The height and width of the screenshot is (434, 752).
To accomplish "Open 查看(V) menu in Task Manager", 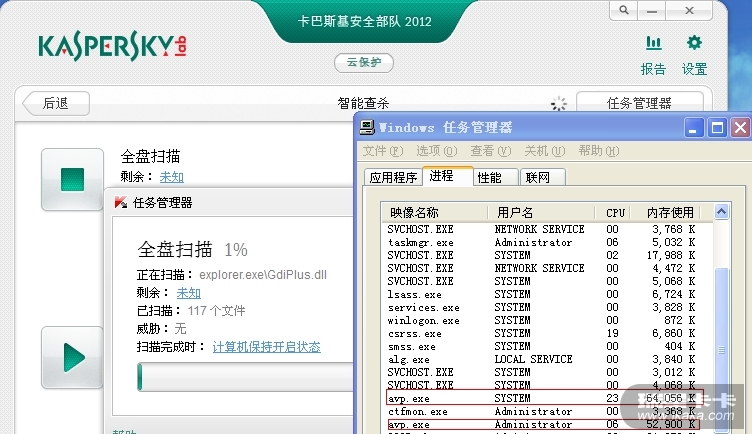I will (x=491, y=151).
